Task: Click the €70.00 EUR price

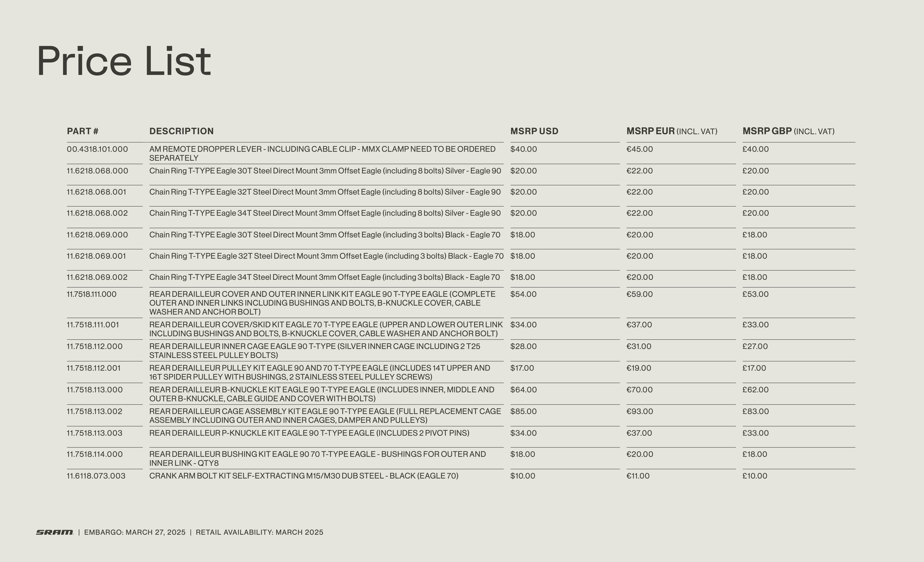Action: (x=640, y=390)
